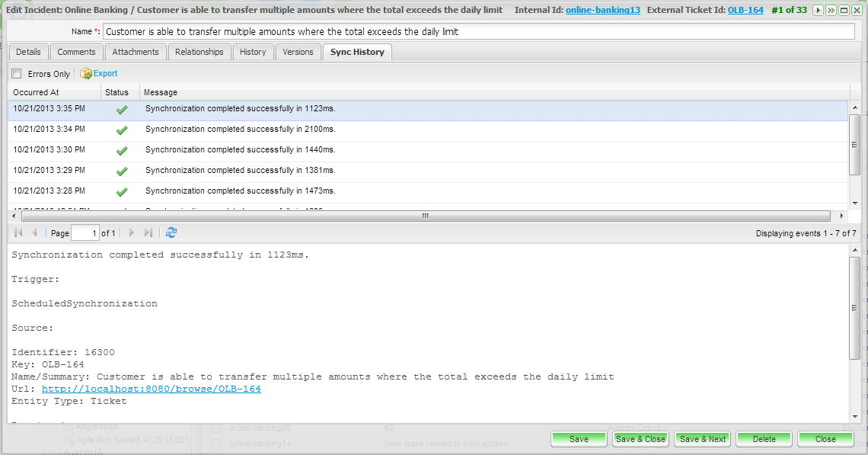
Task: Open the Attachments tab
Action: (136, 52)
